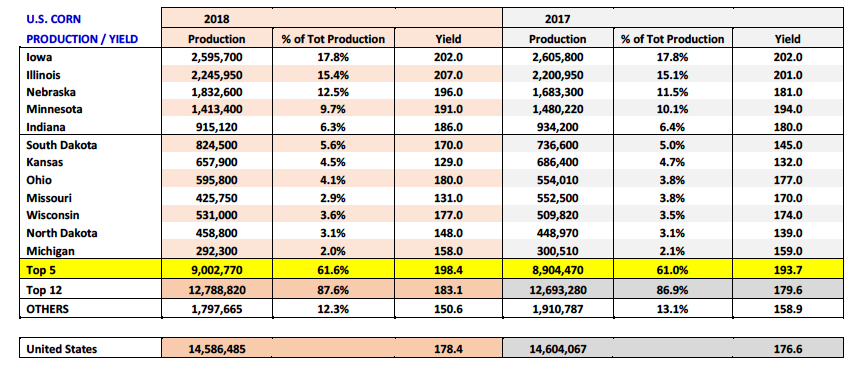Image resolution: width=856 pixels, height=368 pixels.
Task: Select the Michigan row label
Action: tap(51, 251)
